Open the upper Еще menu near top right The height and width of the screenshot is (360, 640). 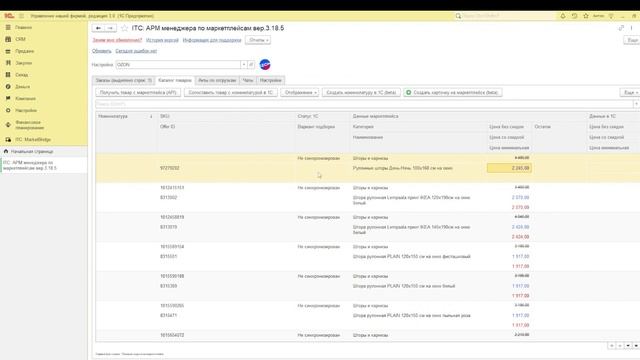pyautogui.click(x=632, y=40)
